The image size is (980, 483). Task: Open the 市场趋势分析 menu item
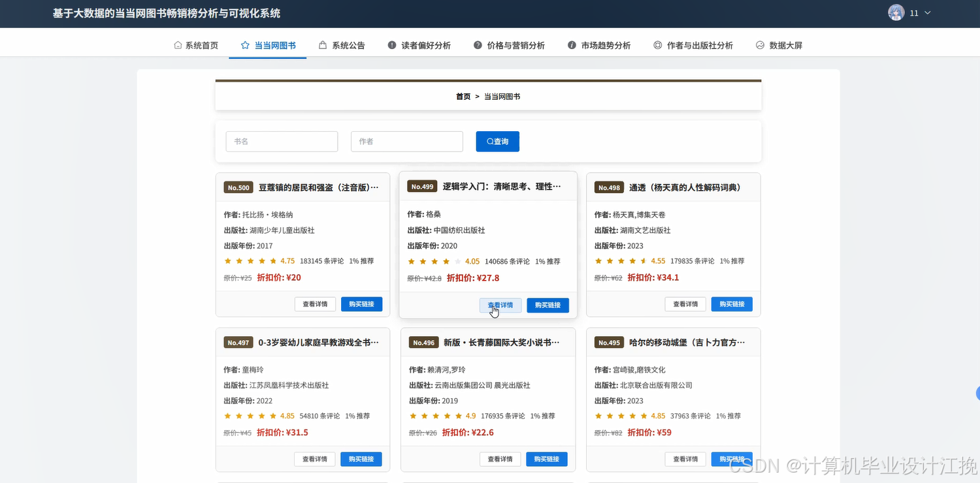tap(599, 46)
